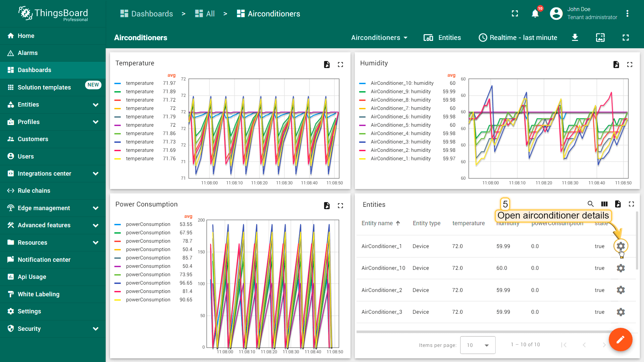Viewport: 644px width, 362px height.
Task: Expand Humidity widget to fullscreen
Action: pyautogui.click(x=630, y=64)
